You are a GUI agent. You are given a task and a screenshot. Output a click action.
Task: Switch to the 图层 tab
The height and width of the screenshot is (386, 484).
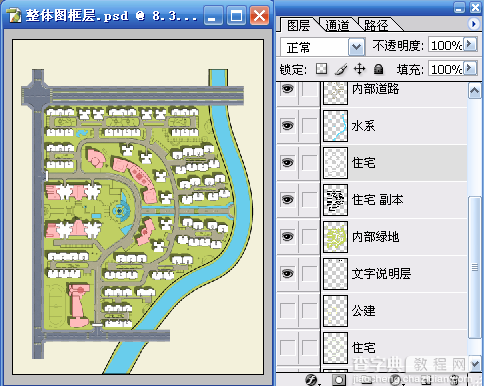(299, 25)
